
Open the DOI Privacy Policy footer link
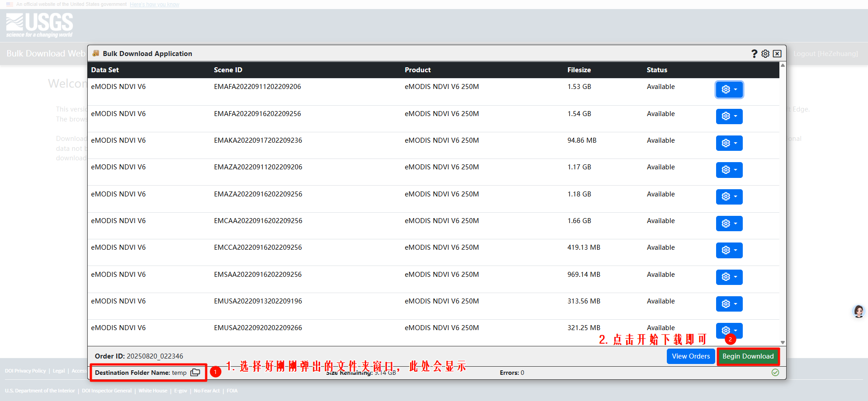point(25,371)
